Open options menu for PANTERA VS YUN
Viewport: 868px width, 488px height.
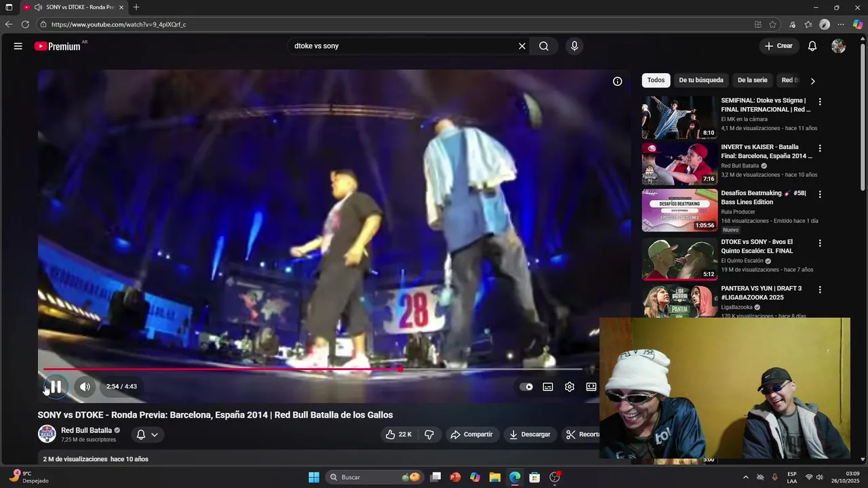click(x=820, y=289)
